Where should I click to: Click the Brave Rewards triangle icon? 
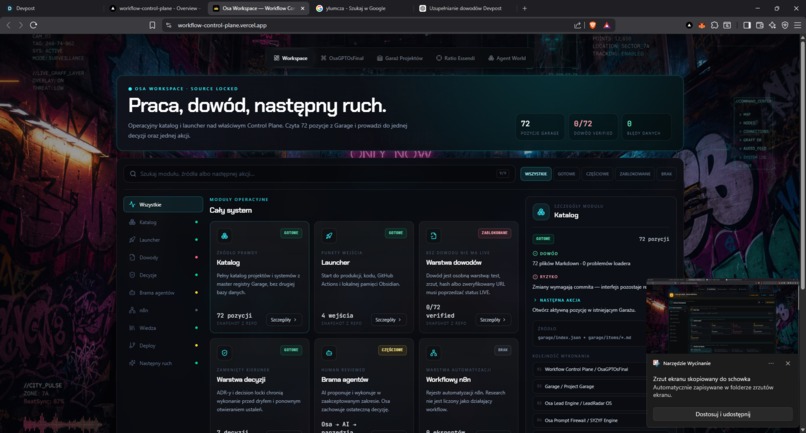click(x=607, y=25)
